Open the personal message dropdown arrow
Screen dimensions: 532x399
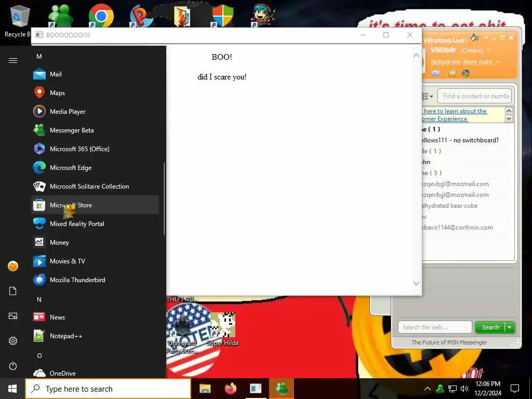point(498,62)
